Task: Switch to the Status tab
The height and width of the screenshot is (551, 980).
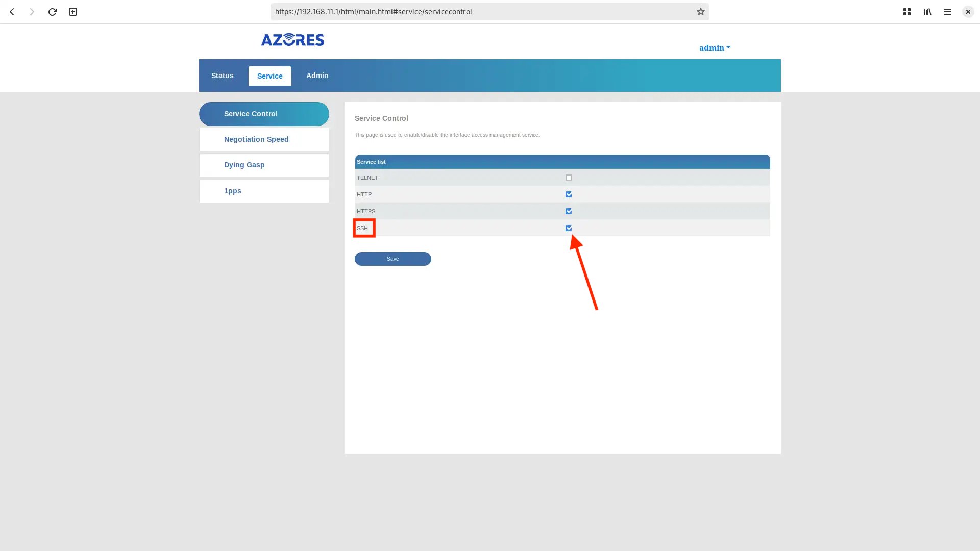Action: point(222,76)
